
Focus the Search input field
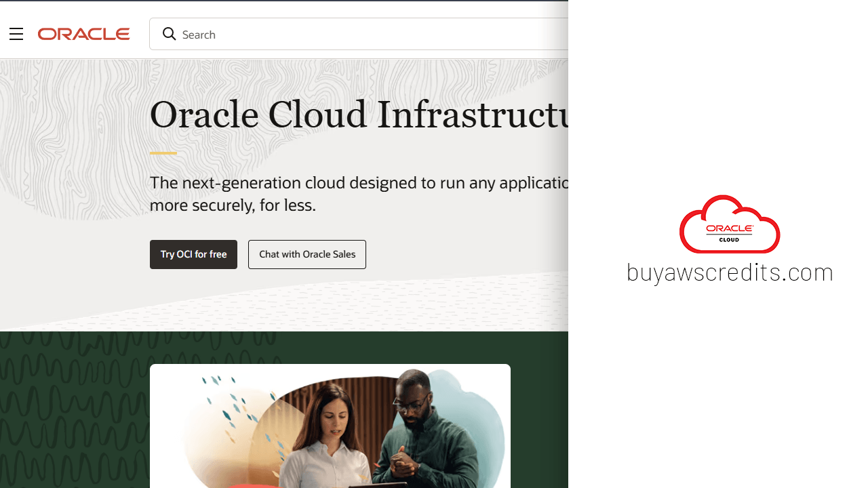pos(359,34)
